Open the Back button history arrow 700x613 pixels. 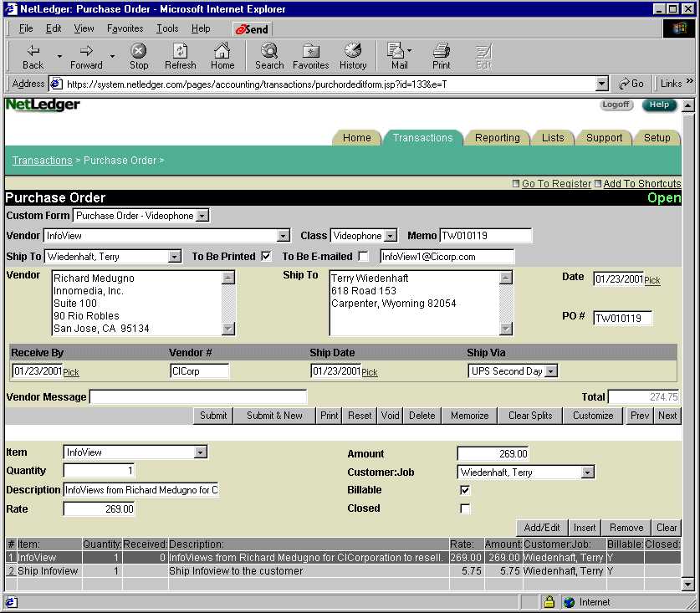coord(59,56)
